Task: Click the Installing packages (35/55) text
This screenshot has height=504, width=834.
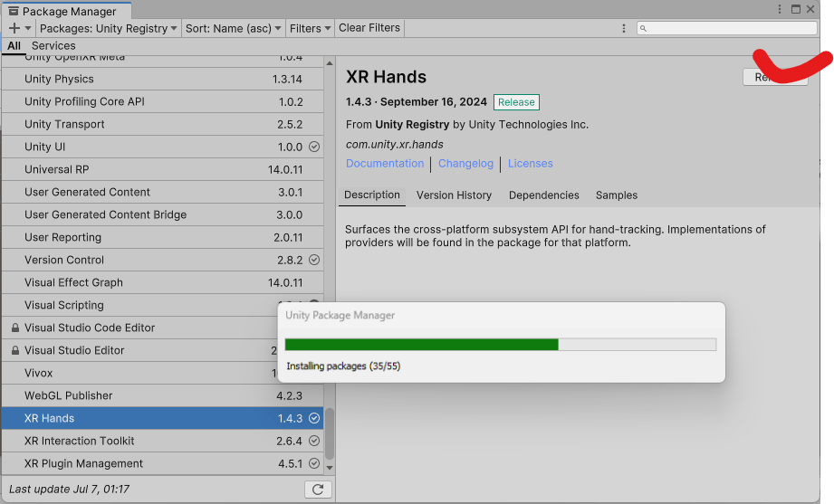Action: point(343,366)
